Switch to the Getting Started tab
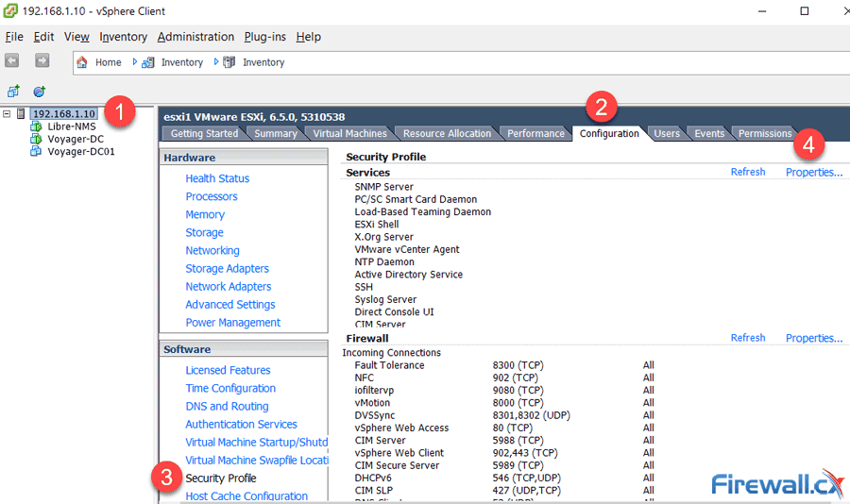 point(204,133)
